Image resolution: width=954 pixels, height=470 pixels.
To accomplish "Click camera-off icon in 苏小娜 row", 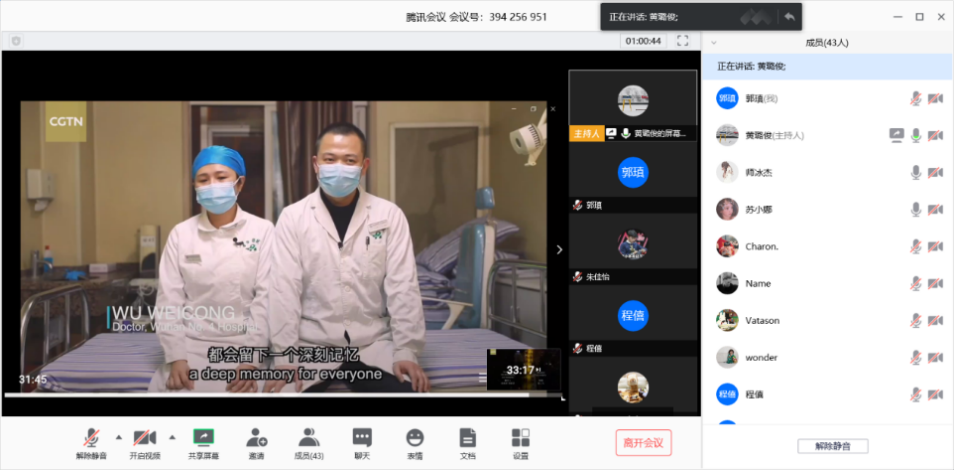I will (935, 210).
